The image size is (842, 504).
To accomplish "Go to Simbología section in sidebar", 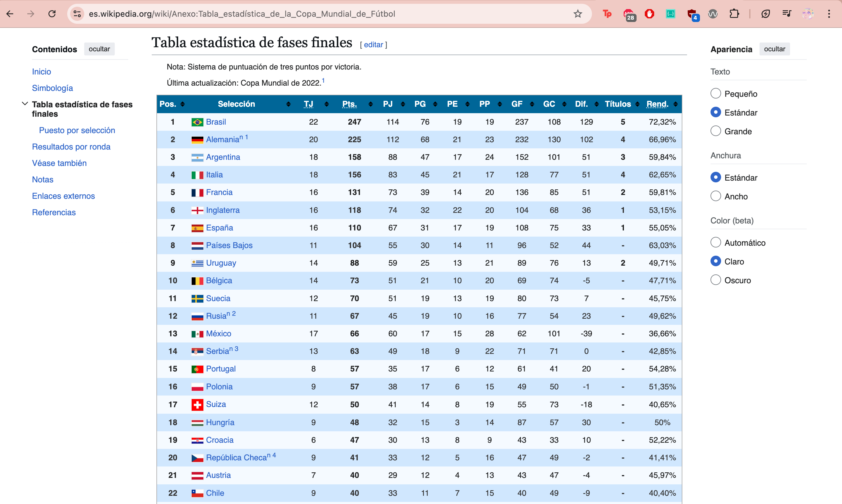I will tap(52, 88).
